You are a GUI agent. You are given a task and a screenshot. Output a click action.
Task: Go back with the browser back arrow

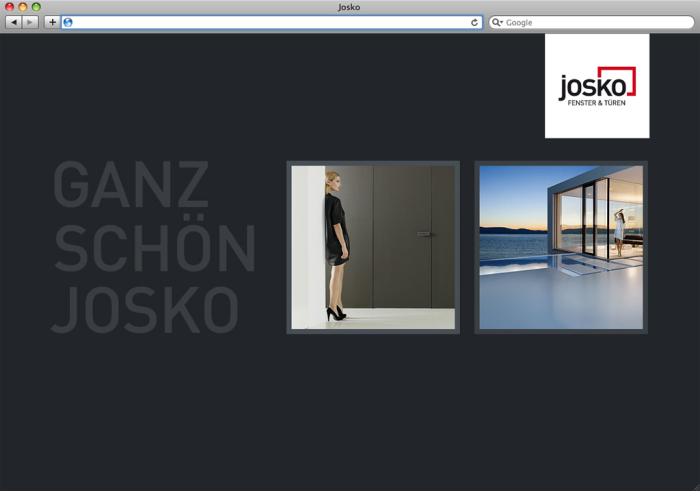(x=13, y=22)
